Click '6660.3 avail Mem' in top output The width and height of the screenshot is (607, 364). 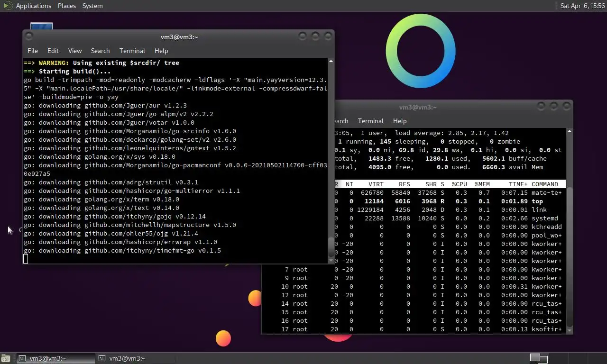[x=513, y=167]
